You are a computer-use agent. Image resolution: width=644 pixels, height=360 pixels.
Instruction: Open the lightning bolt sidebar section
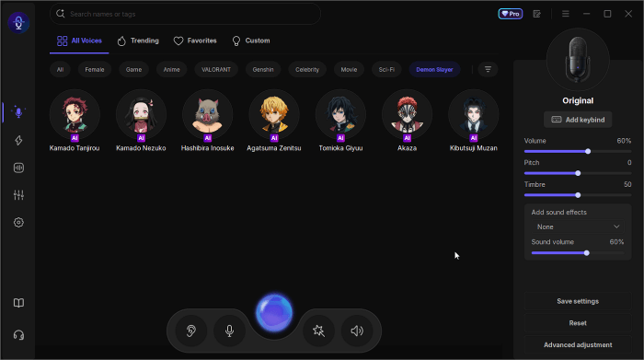(18, 140)
